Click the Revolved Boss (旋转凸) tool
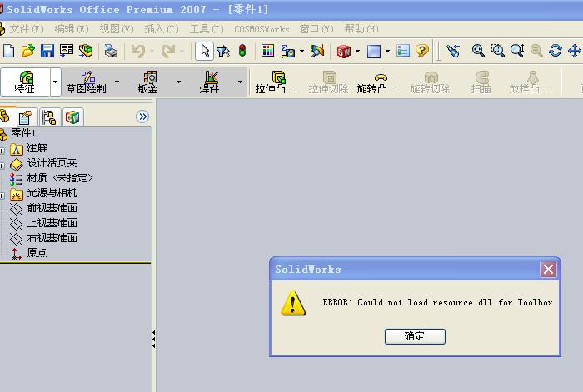583x392 pixels. (378, 82)
